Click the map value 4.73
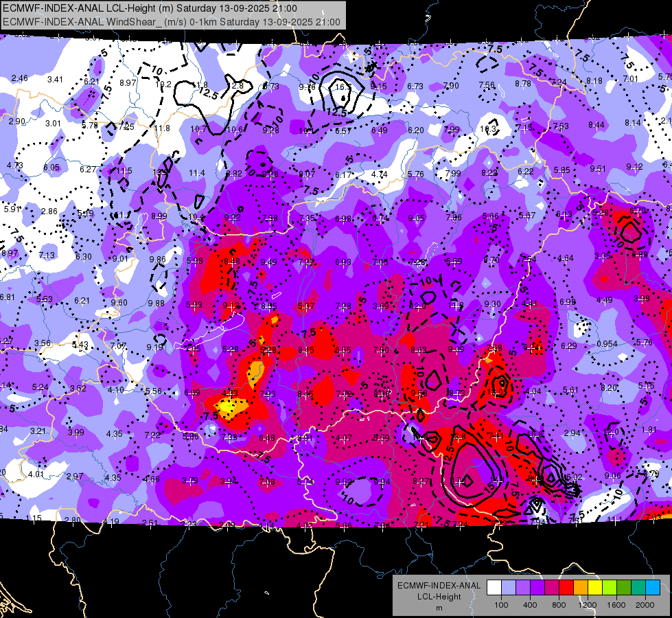672x618 pixels. point(14,165)
